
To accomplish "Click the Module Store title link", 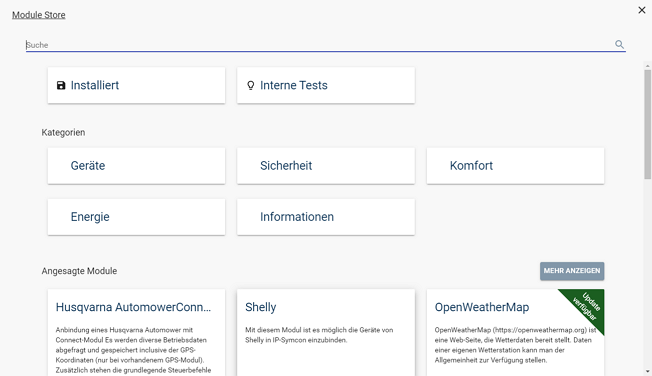I will point(39,15).
